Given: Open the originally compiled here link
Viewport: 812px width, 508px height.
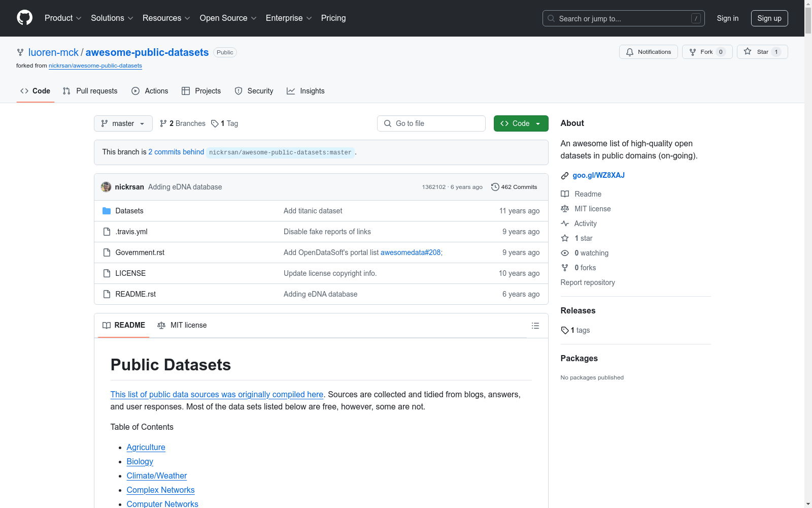Looking at the screenshot, I should pyautogui.click(x=217, y=394).
